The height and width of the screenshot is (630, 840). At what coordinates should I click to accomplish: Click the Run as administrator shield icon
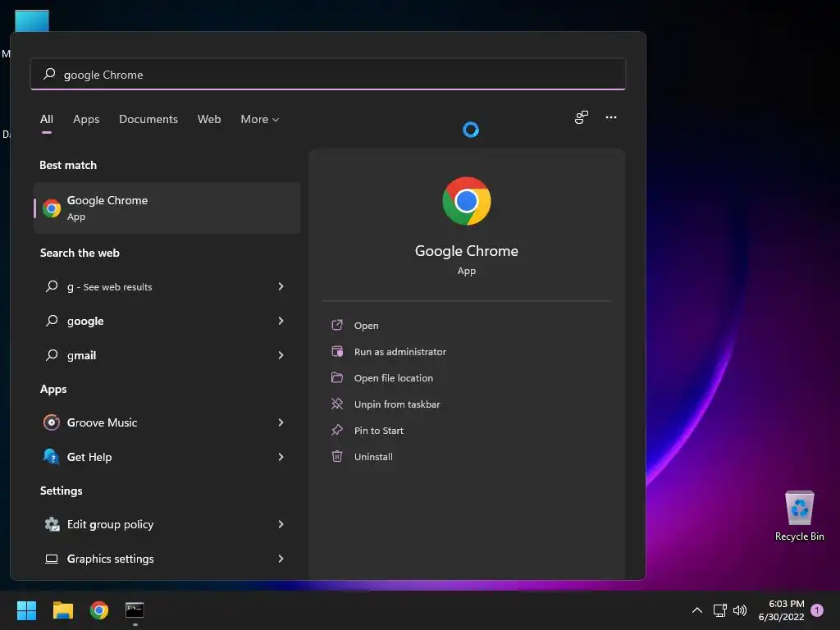tap(337, 351)
